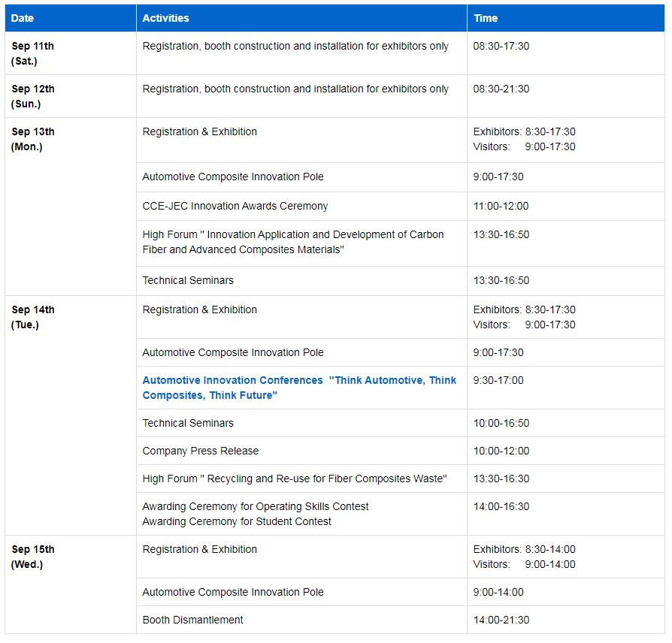Click the 14:00-21:30 time cell
This screenshot has width=672, height=643.
[501, 620]
